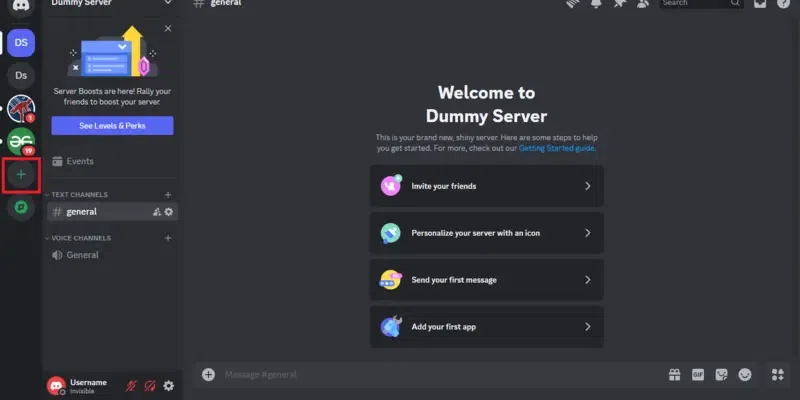Open Discord home direct messages

pos(21,7)
